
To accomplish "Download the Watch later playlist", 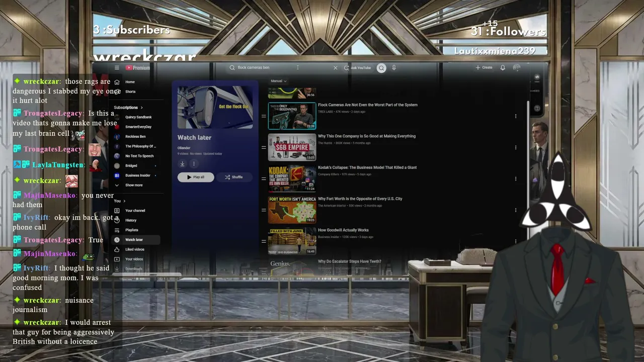I will click(x=182, y=163).
